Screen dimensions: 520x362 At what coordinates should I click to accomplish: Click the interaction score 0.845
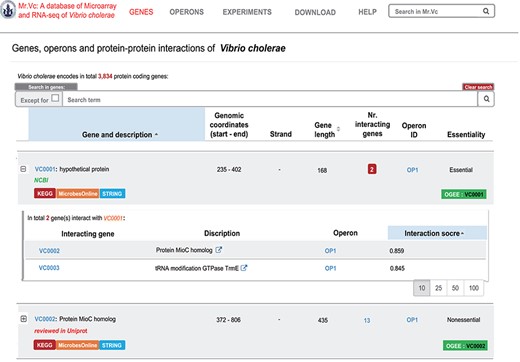(x=397, y=268)
